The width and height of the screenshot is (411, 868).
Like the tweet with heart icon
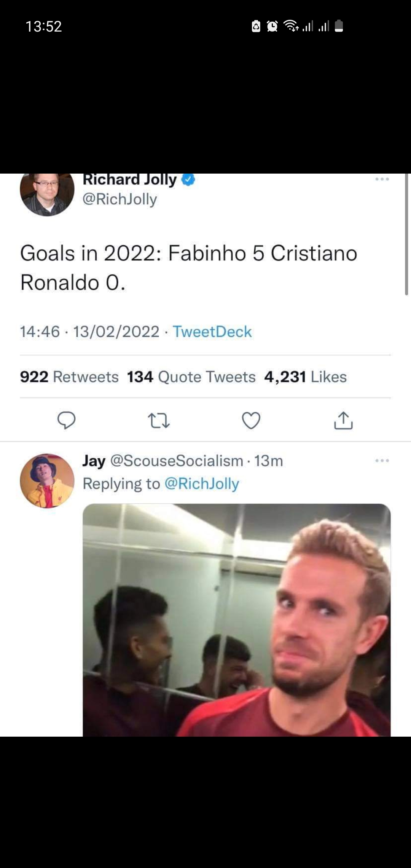[251, 420]
